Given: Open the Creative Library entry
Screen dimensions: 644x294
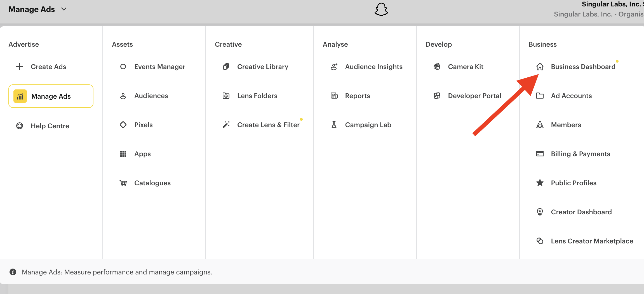Looking at the screenshot, I should point(263,67).
